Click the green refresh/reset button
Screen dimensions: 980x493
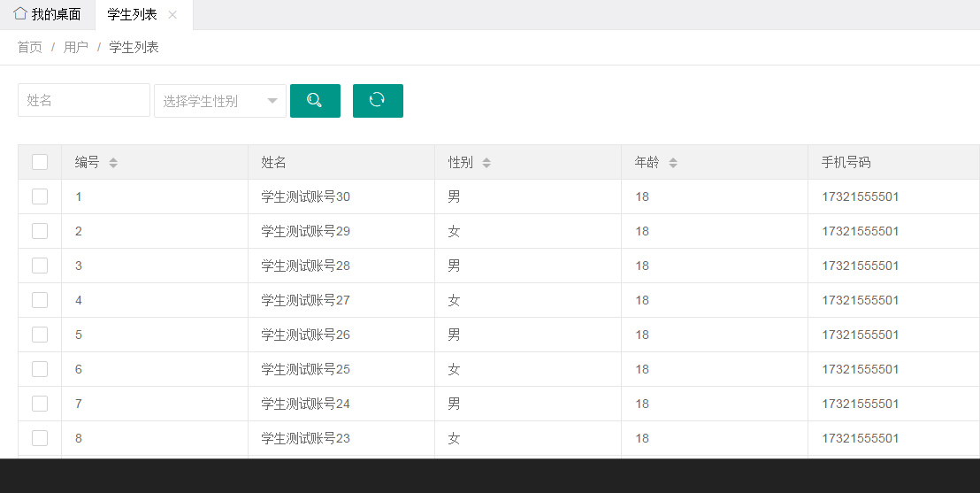pos(378,100)
